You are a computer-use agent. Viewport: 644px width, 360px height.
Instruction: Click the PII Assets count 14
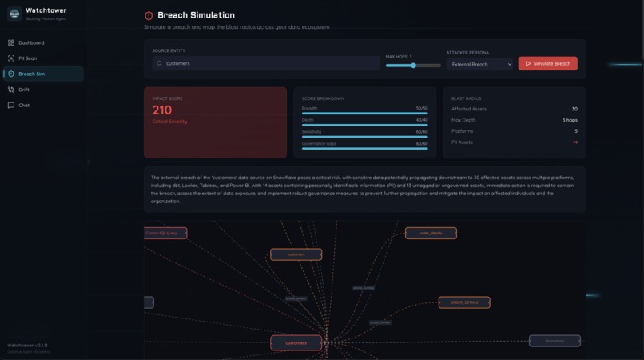pyautogui.click(x=575, y=142)
